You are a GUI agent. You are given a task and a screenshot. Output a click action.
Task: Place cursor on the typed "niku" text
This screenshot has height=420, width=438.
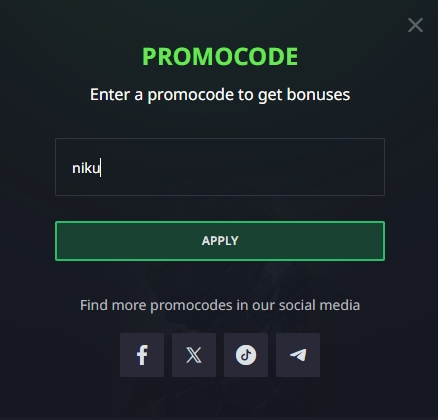pos(86,168)
